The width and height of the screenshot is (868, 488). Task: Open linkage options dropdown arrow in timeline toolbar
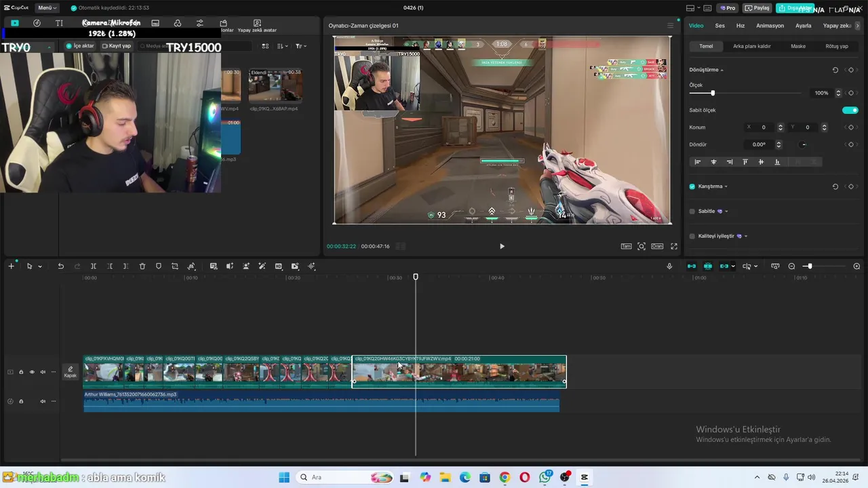tap(733, 266)
